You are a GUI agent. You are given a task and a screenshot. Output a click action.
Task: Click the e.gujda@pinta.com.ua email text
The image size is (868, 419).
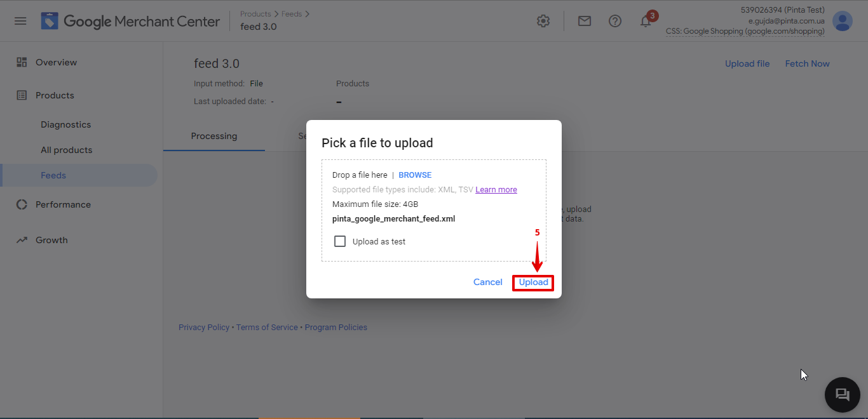pos(787,21)
